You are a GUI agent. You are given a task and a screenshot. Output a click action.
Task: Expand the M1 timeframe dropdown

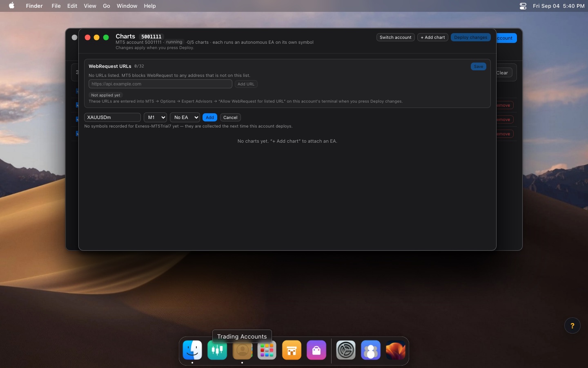click(x=155, y=117)
